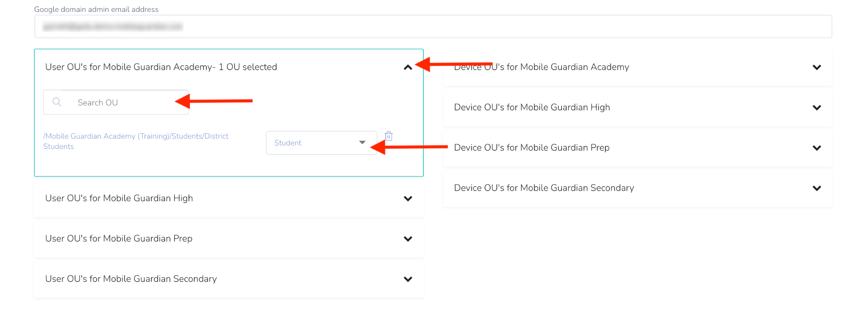Focus the Search OU text field
Image resolution: width=868 pixels, height=312 pixels.
123,103
